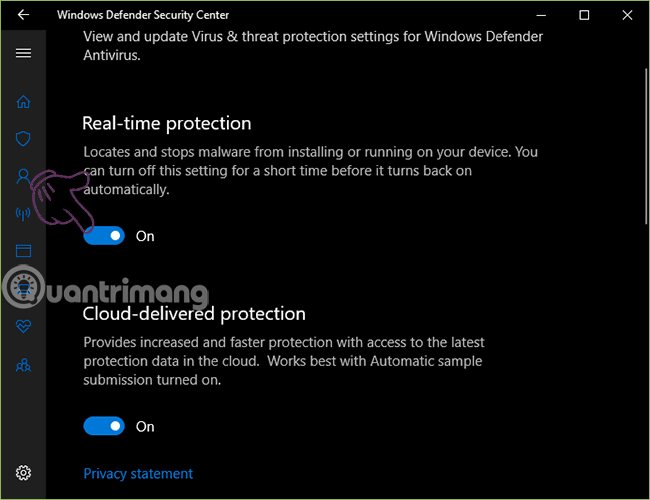The width and height of the screenshot is (650, 500).
Task: Open Device performance & health heart icon
Action: point(23,326)
